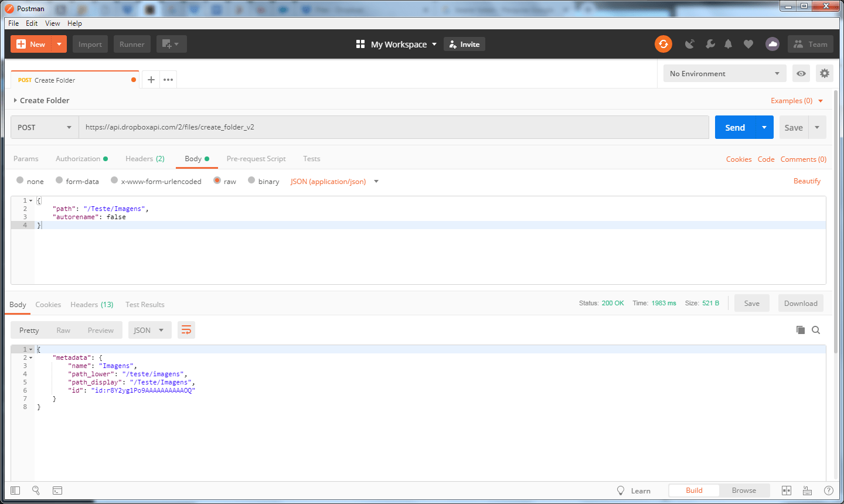Show response in Raw view
The width and height of the screenshot is (844, 504).
coord(63,330)
